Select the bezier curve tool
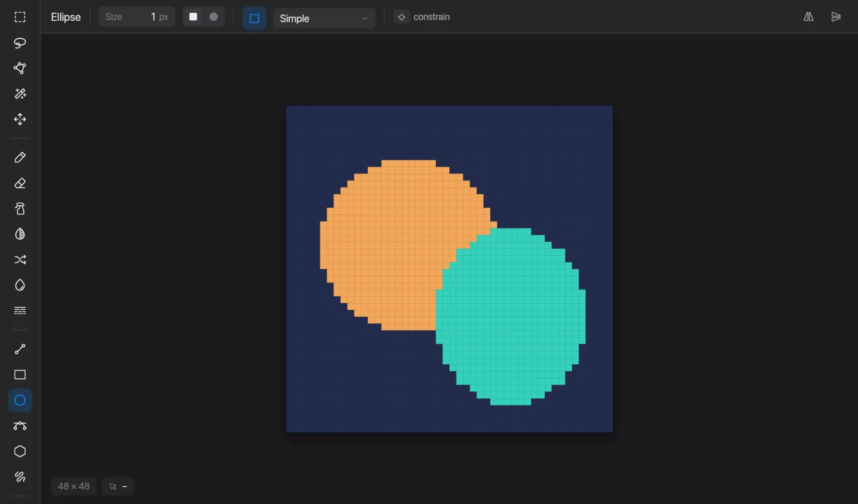858x504 pixels. coord(20,426)
